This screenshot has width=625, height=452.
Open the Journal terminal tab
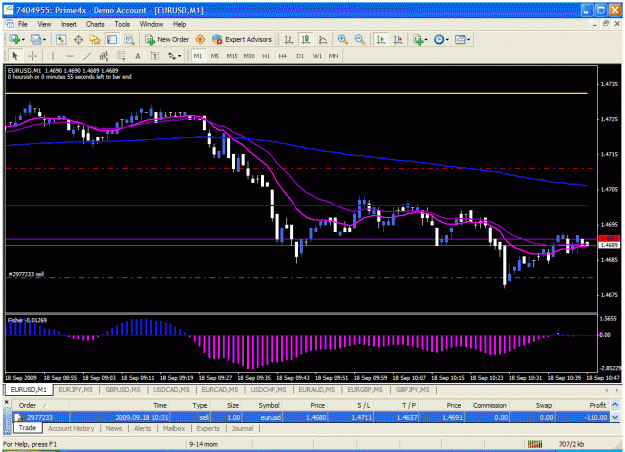[x=242, y=428]
